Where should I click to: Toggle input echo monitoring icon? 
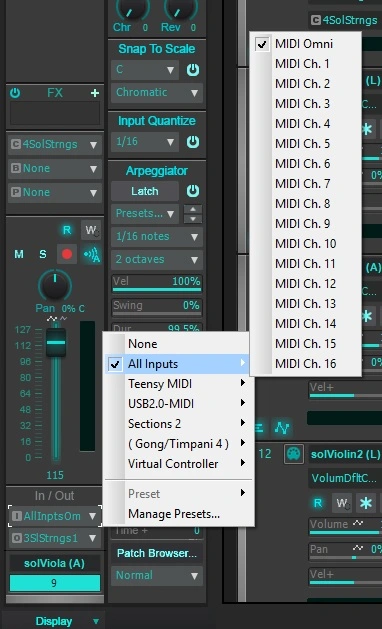tap(91, 254)
